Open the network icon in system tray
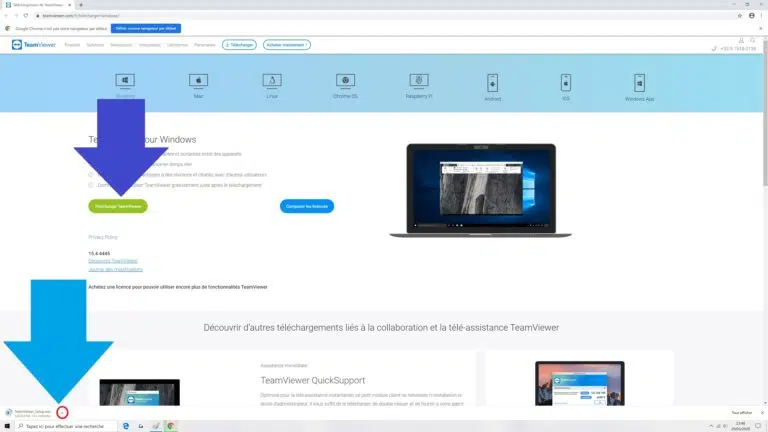The height and width of the screenshot is (432, 768). pos(719,426)
